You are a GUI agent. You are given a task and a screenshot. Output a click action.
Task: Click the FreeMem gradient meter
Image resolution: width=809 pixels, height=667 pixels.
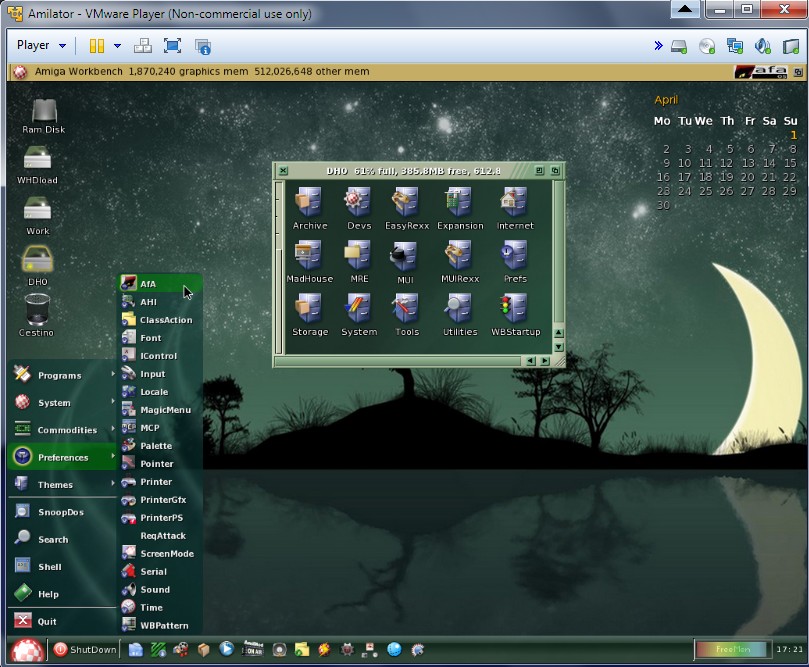click(731, 649)
